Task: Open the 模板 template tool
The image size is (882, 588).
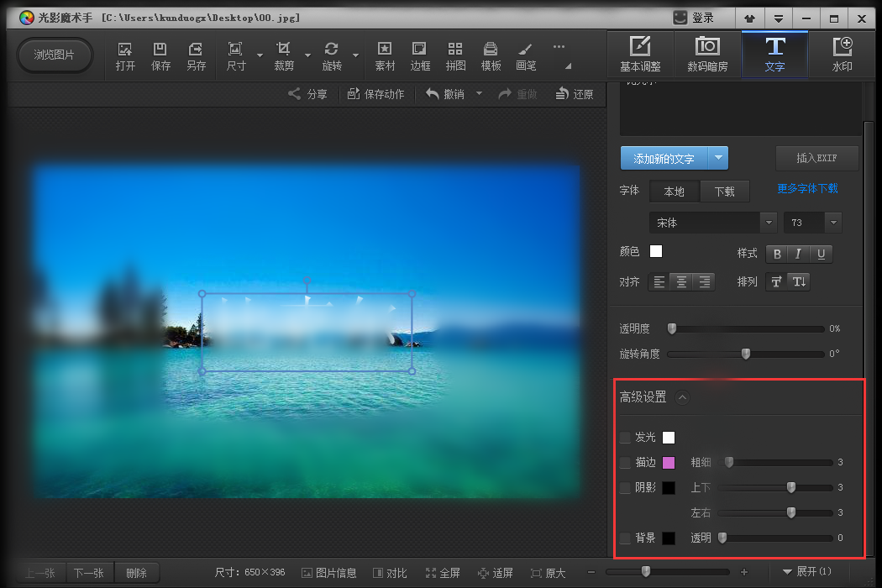Action: tap(491, 55)
